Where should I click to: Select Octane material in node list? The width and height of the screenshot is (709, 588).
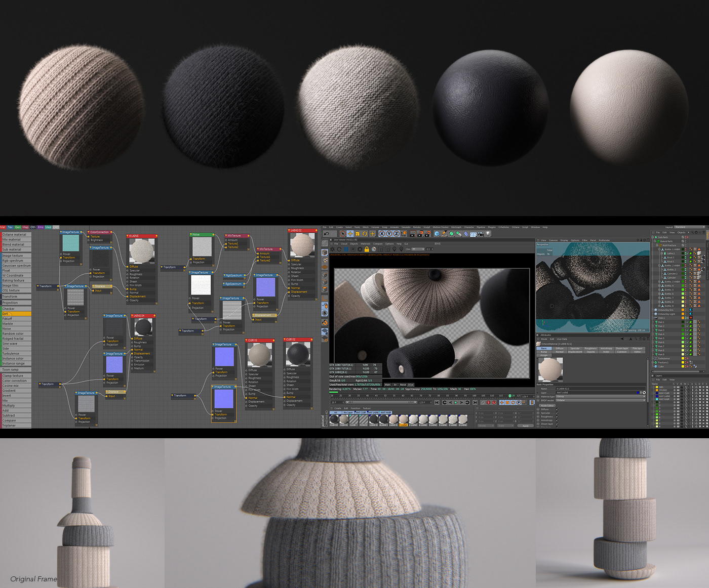(x=16, y=235)
